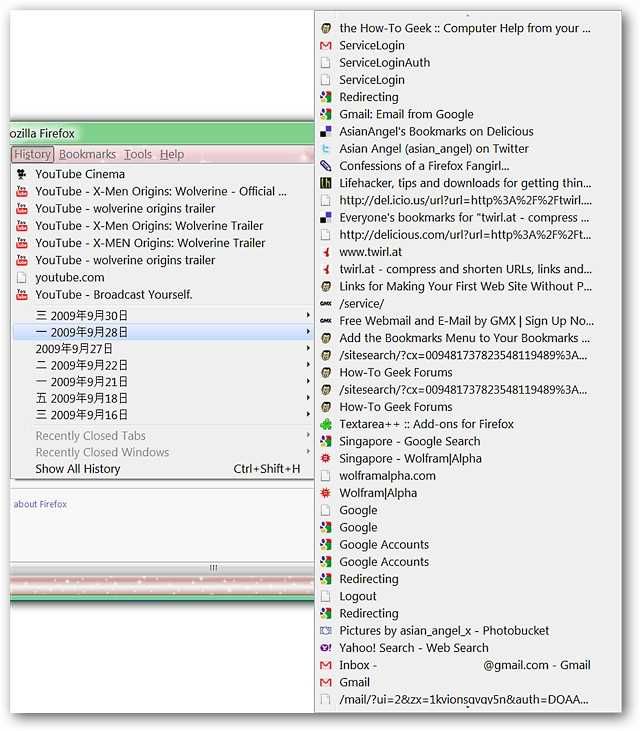The height and width of the screenshot is (731, 640).
Task: Open the Bookmarks menu
Action: [87, 154]
